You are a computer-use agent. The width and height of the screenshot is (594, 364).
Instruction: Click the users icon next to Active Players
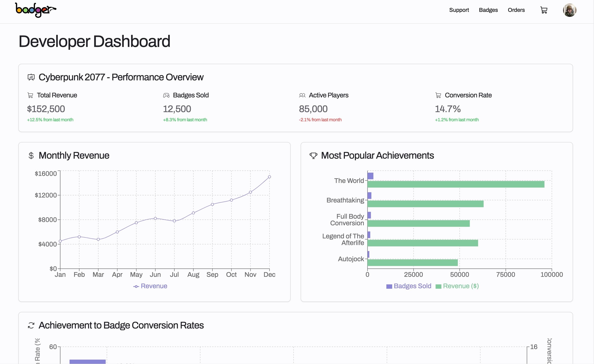[302, 96]
